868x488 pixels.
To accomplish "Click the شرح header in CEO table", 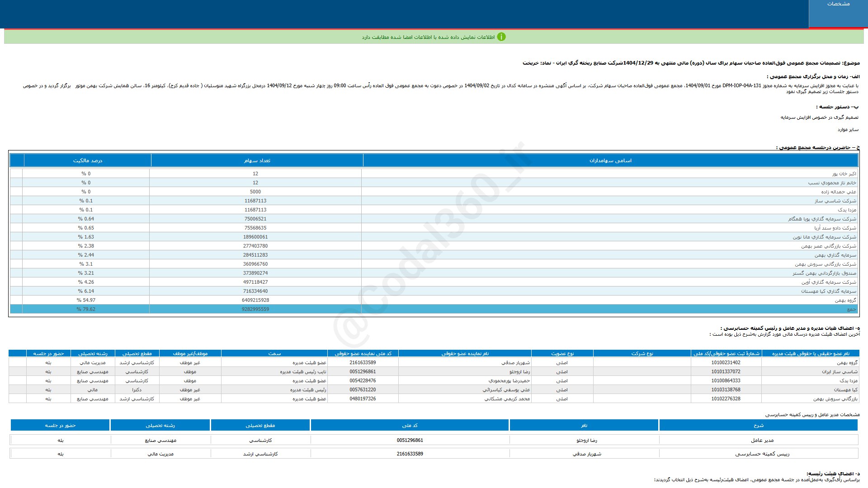I will [x=758, y=426].
